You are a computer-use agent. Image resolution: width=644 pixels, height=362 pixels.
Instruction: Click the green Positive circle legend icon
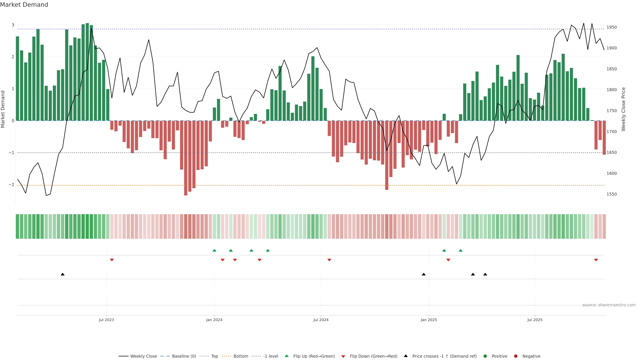[x=485, y=356]
